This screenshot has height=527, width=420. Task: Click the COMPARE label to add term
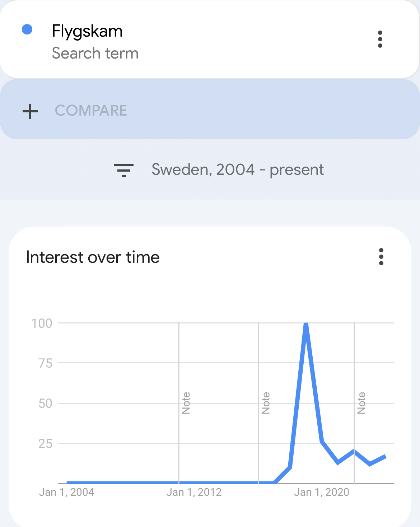[91, 111]
